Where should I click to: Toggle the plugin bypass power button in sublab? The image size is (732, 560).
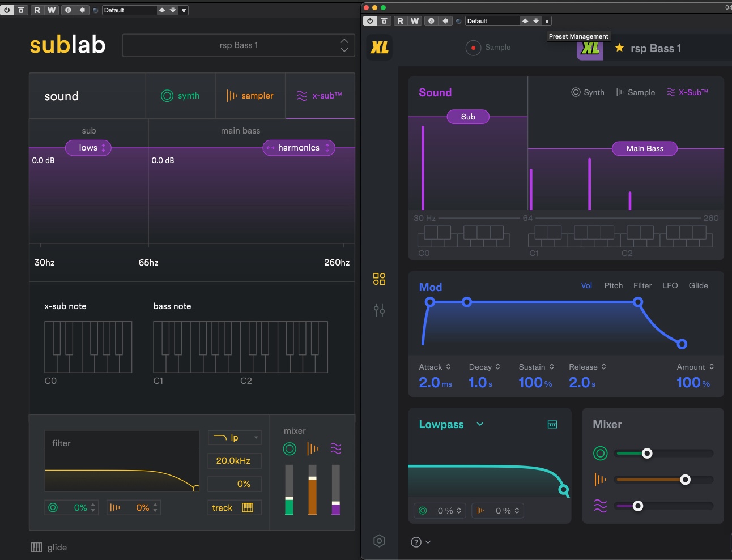coord(7,10)
